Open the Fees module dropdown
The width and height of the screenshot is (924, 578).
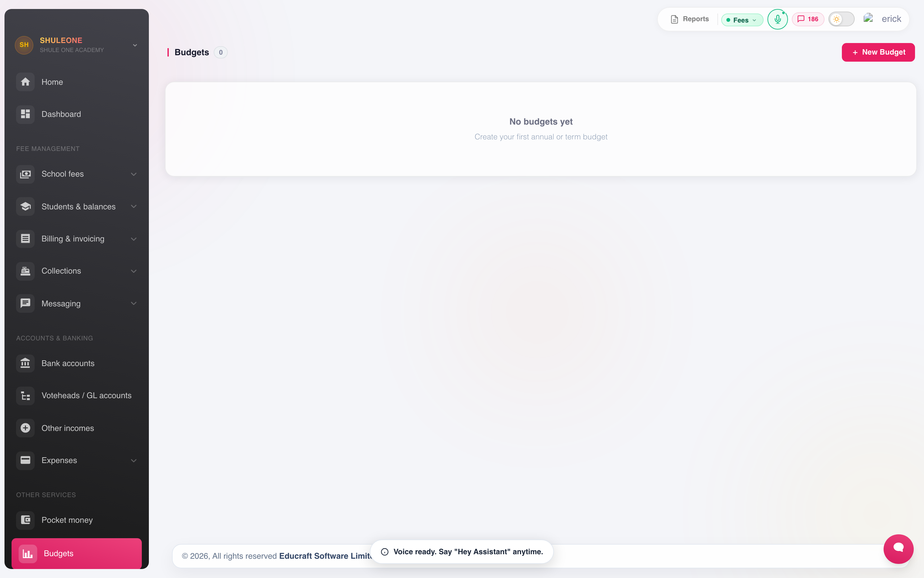point(742,20)
